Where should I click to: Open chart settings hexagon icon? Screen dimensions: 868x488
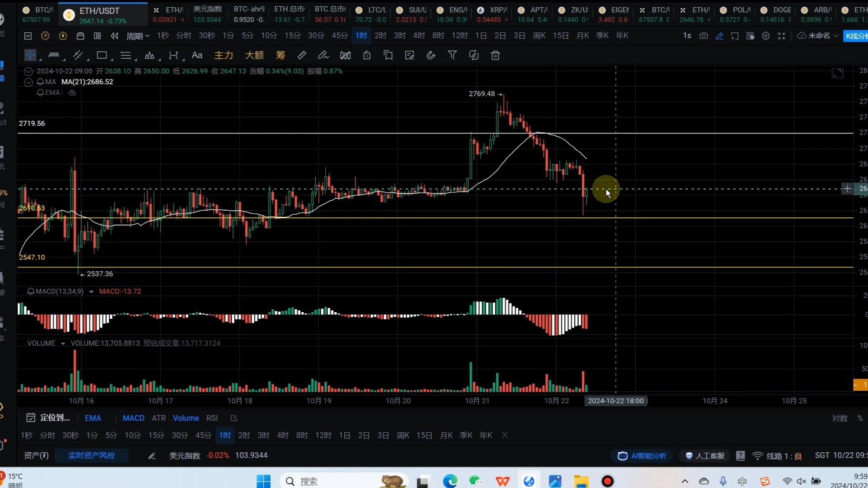[x=765, y=36]
